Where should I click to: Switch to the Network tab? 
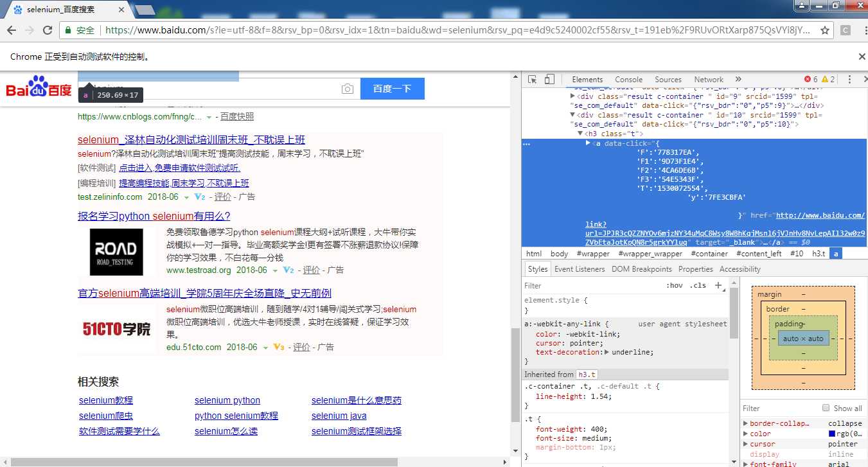tap(709, 80)
